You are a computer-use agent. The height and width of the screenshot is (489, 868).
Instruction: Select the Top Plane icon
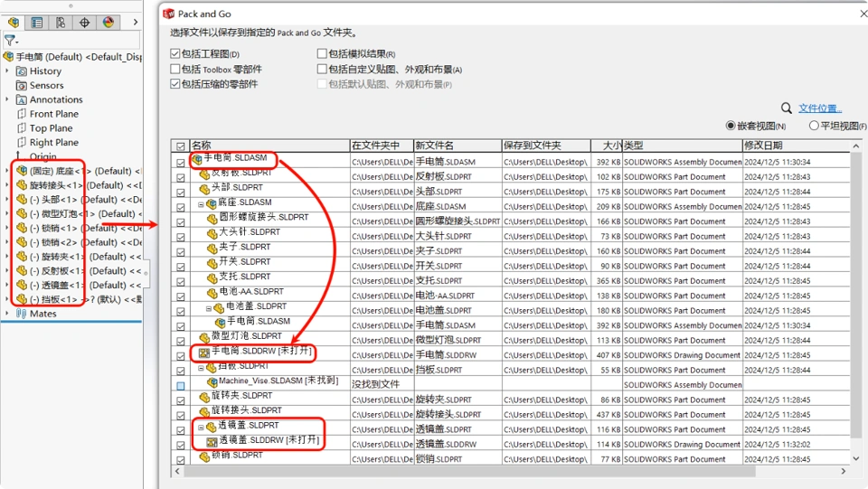(22, 128)
